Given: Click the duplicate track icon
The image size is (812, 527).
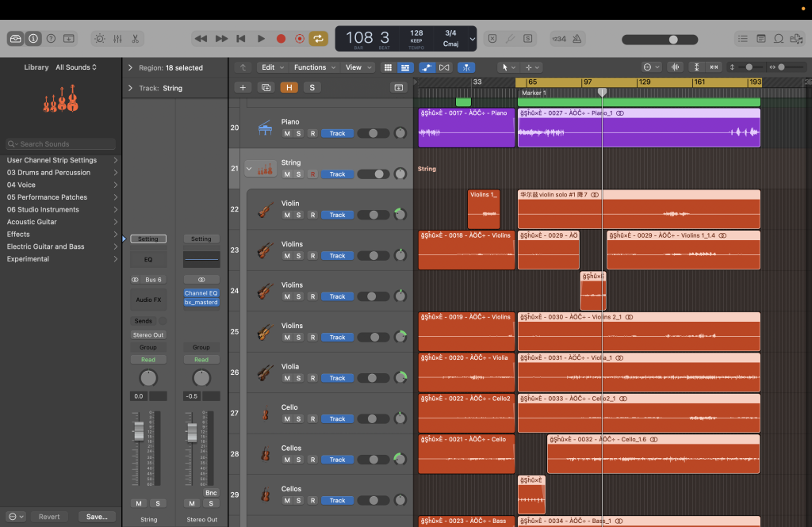Looking at the screenshot, I should click(266, 87).
